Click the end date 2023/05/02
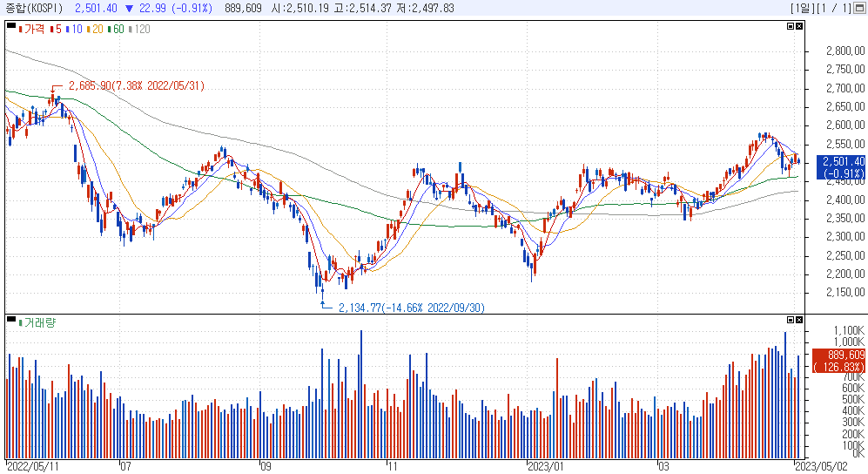The image size is (868, 474). (821, 466)
